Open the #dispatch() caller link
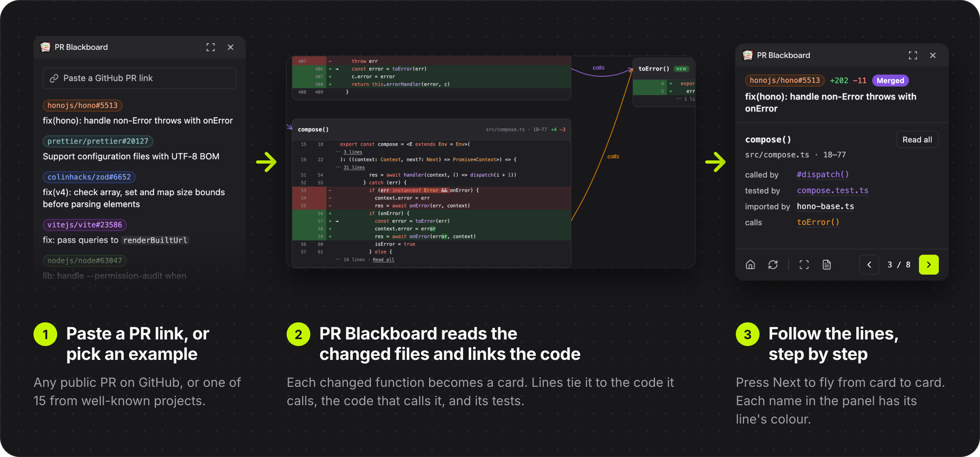Viewport: 980px width, 457px height. pyautogui.click(x=823, y=175)
